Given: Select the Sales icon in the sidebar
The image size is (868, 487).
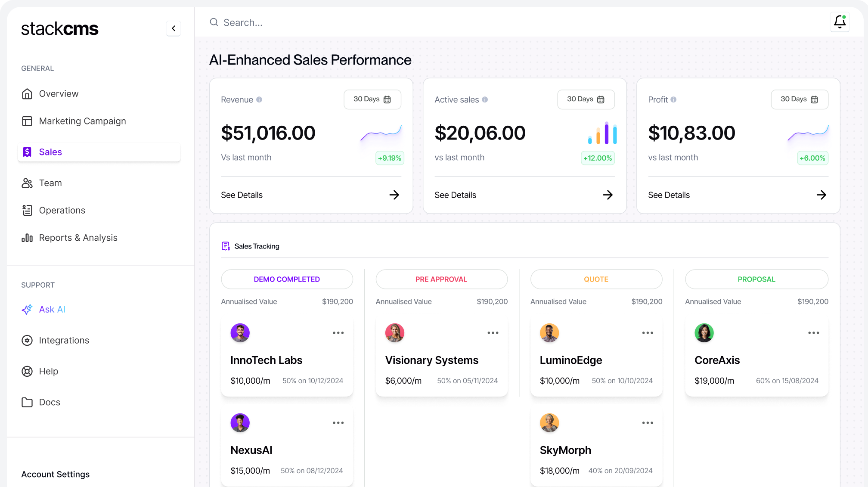Looking at the screenshot, I should pos(28,152).
